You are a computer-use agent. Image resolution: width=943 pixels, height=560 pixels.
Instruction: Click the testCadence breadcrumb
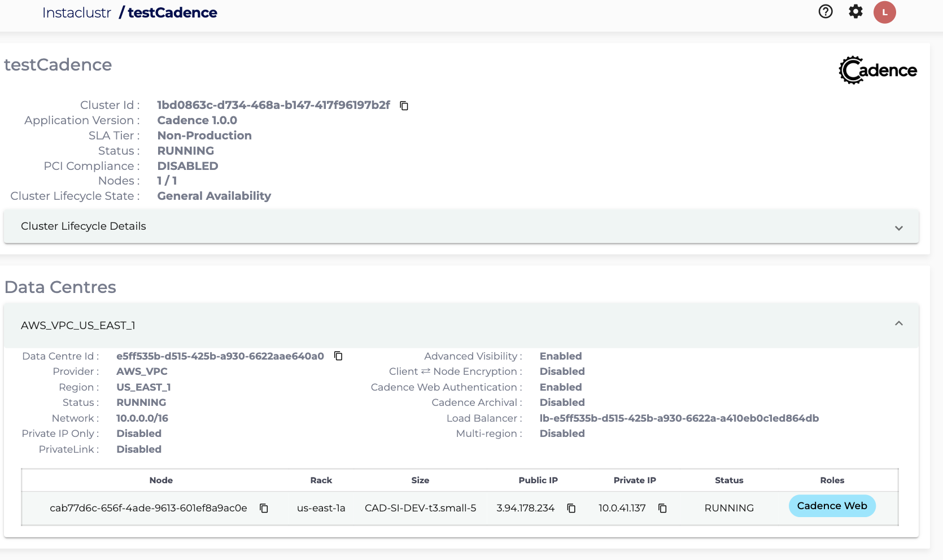click(172, 13)
